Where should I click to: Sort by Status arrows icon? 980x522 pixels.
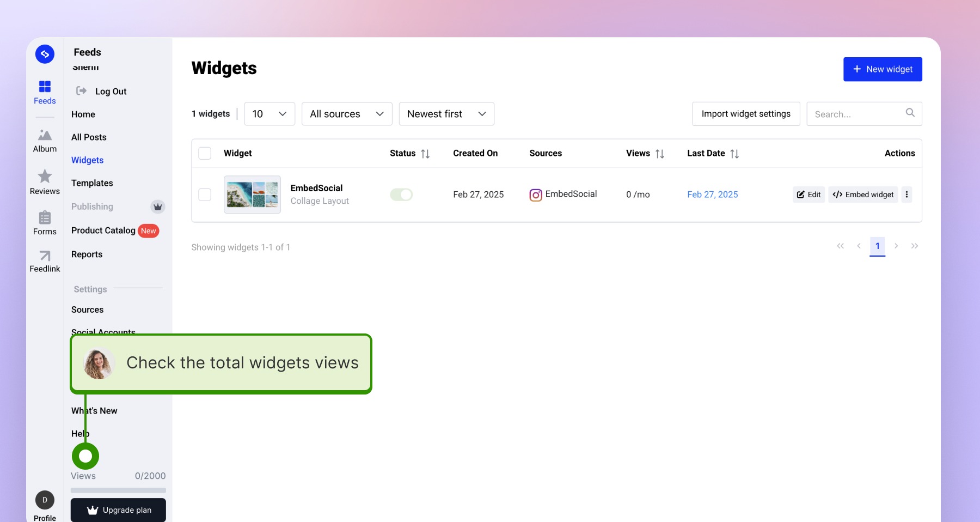425,154
